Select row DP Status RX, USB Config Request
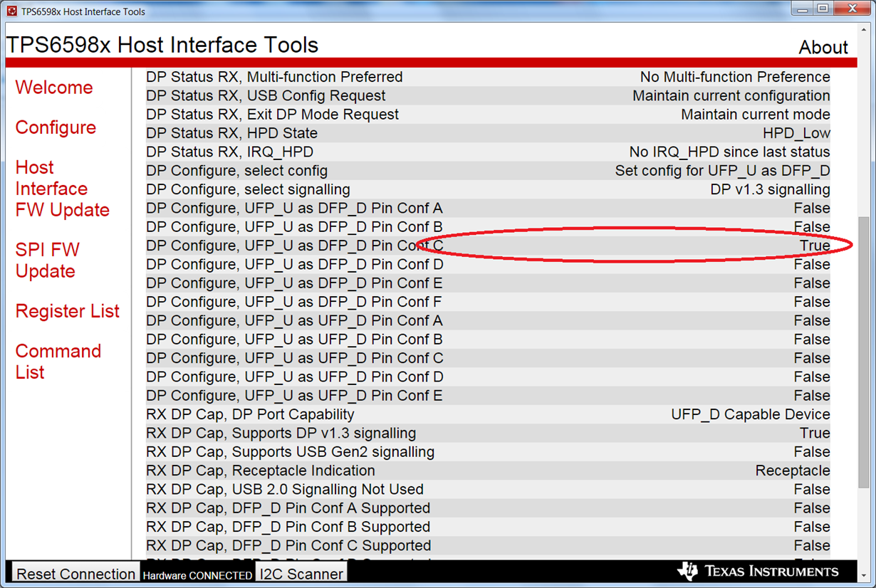Image resolution: width=876 pixels, height=588 pixels. click(x=488, y=95)
